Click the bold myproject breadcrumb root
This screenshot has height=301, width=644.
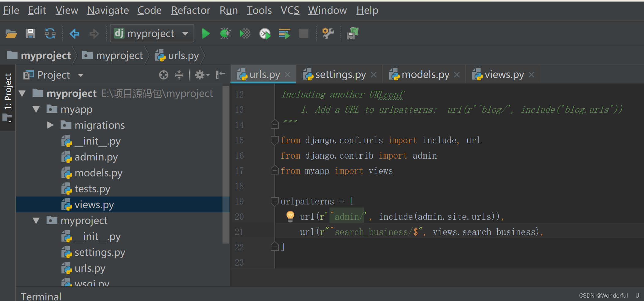point(39,56)
